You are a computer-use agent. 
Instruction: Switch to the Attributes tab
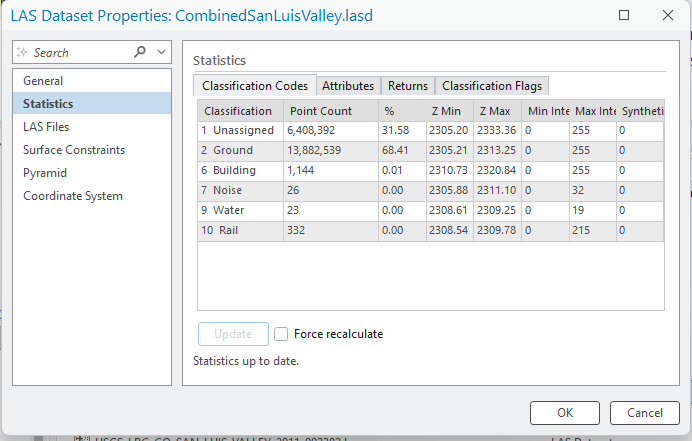pos(348,86)
